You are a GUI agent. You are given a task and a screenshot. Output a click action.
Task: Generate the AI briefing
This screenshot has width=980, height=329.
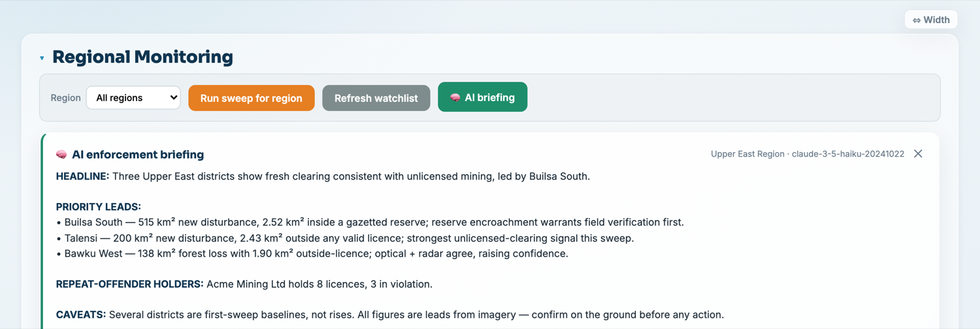pyautogui.click(x=482, y=97)
